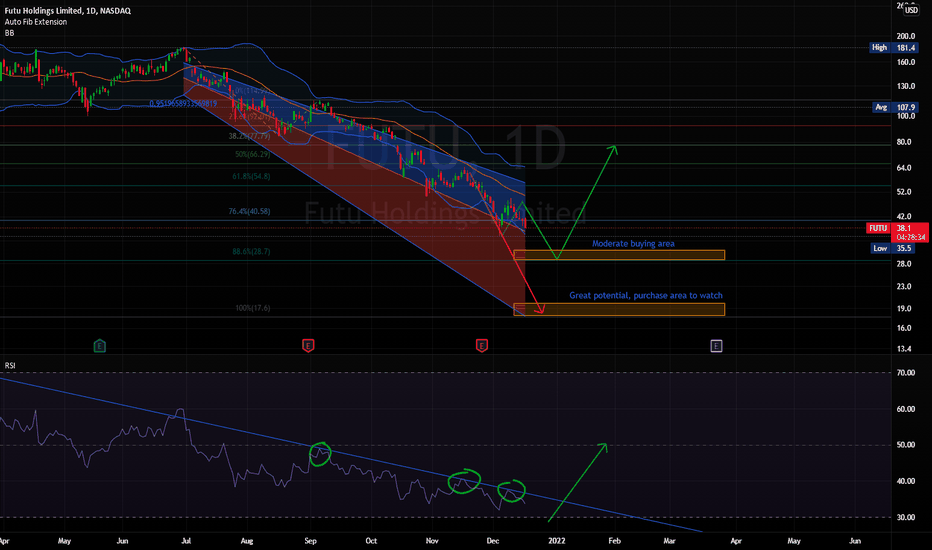Click the 2022 label on the time axis

click(556, 541)
